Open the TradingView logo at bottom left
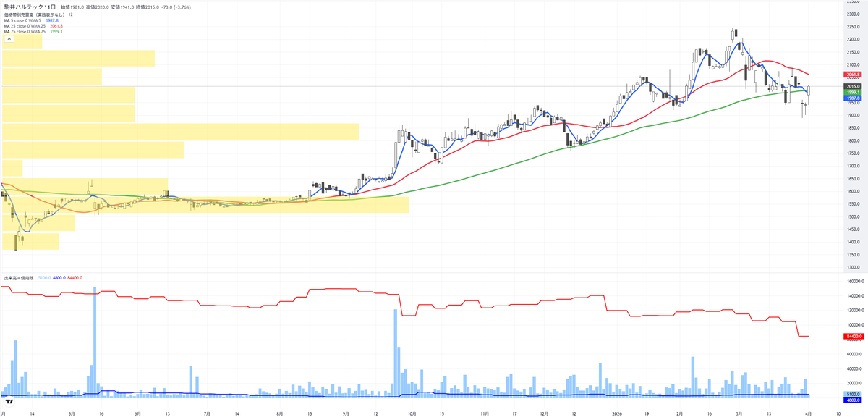Image resolution: width=868 pixels, height=417 pixels. pos(9,400)
